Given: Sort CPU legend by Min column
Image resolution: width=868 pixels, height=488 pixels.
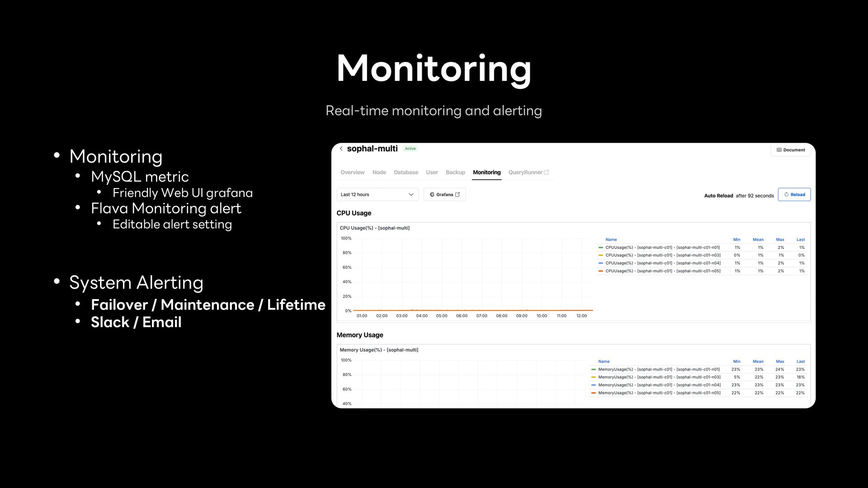Looking at the screenshot, I should click(736, 240).
